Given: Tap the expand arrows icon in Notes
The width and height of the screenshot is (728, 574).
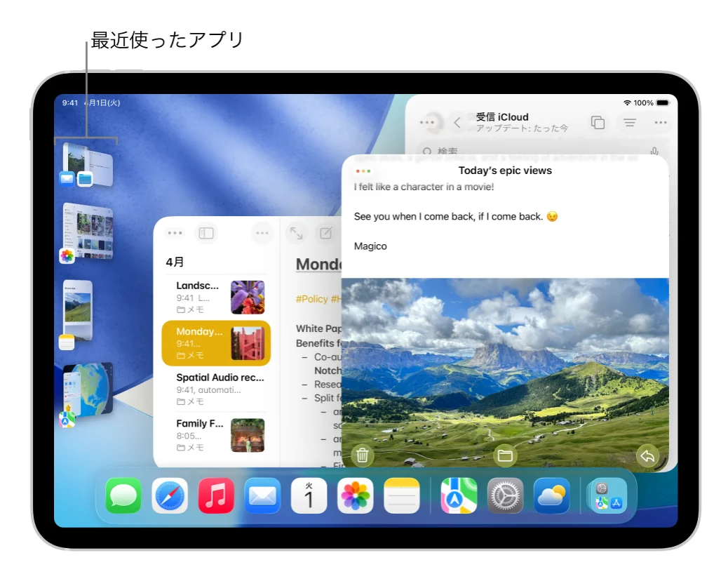Looking at the screenshot, I should [297, 233].
